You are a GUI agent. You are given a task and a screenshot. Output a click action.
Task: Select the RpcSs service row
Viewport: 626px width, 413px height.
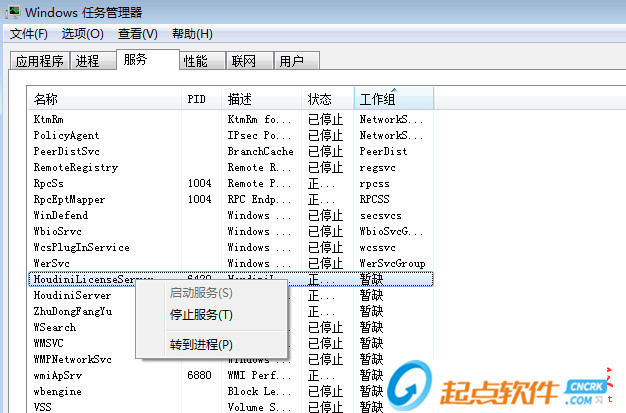click(231, 183)
